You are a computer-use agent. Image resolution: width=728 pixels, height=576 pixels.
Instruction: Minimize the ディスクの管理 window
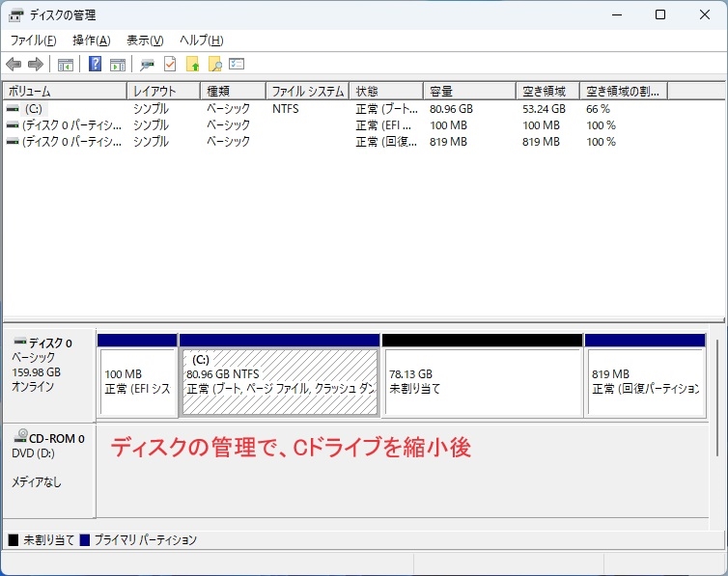tap(617, 14)
